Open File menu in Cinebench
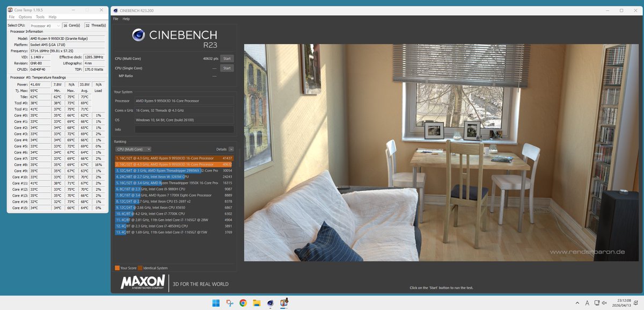This screenshot has width=644, height=310. [115, 19]
